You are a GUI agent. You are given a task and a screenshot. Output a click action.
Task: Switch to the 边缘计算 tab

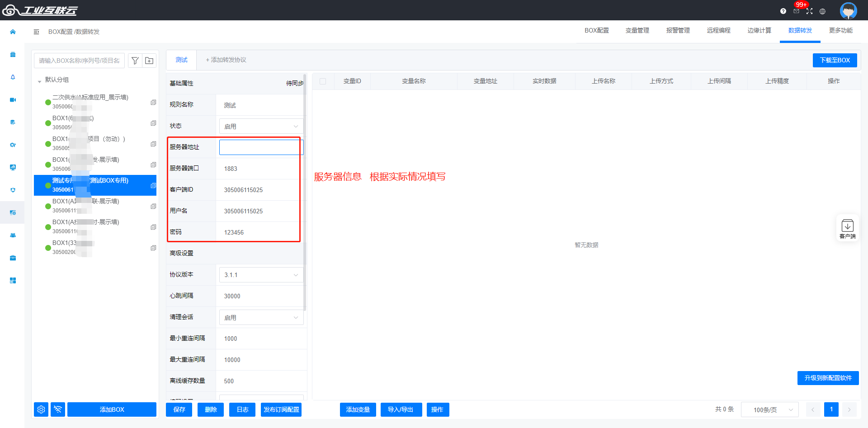[759, 30]
